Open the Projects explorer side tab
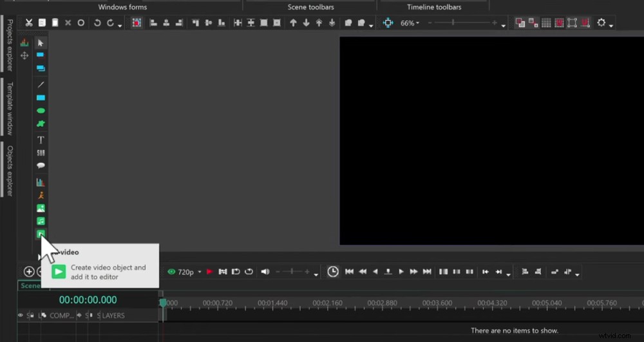This screenshot has height=342, width=644. pos(10,45)
